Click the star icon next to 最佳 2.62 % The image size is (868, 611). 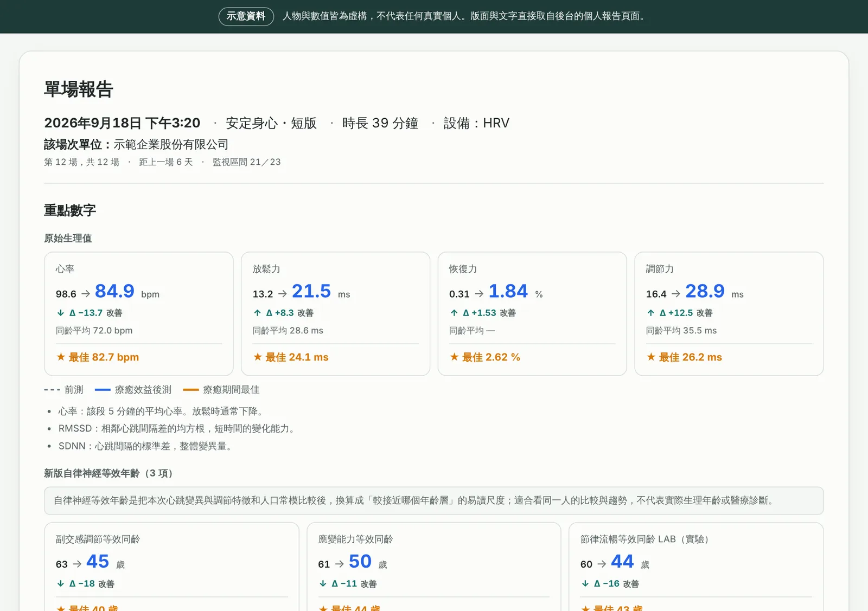(454, 357)
